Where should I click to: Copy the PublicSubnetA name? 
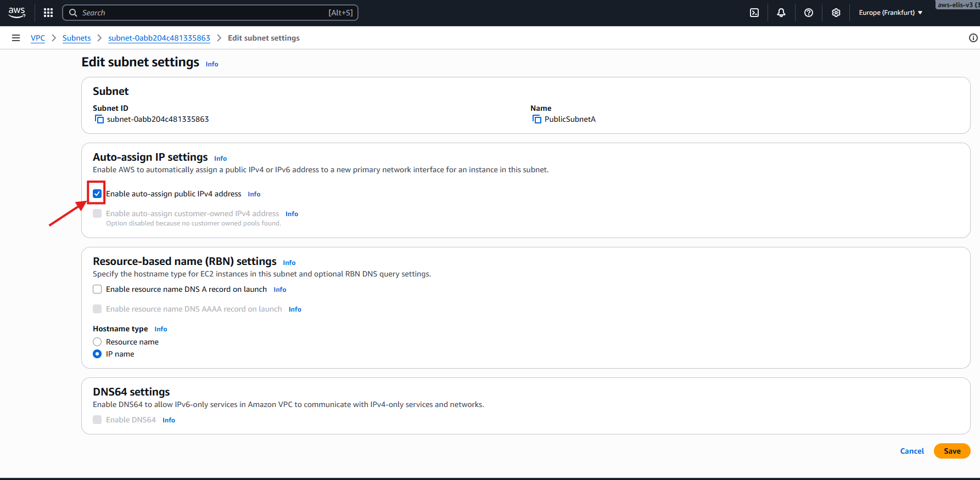(537, 119)
